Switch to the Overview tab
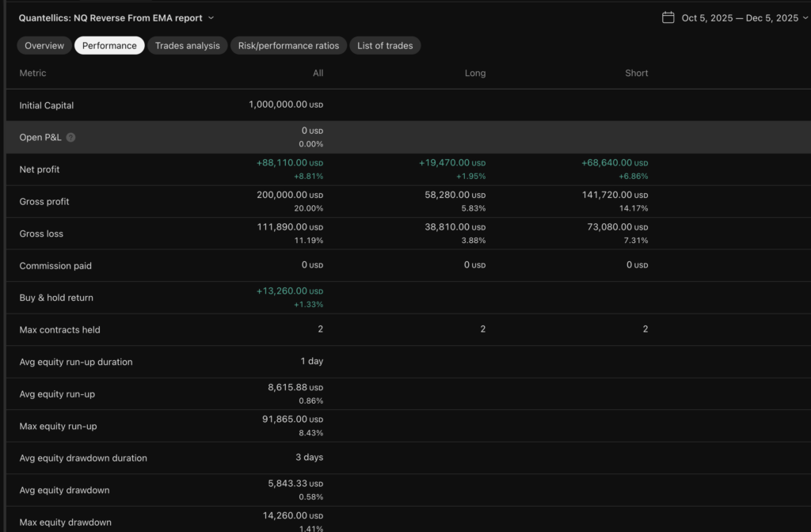Image resolution: width=811 pixels, height=532 pixels. pyautogui.click(x=44, y=46)
